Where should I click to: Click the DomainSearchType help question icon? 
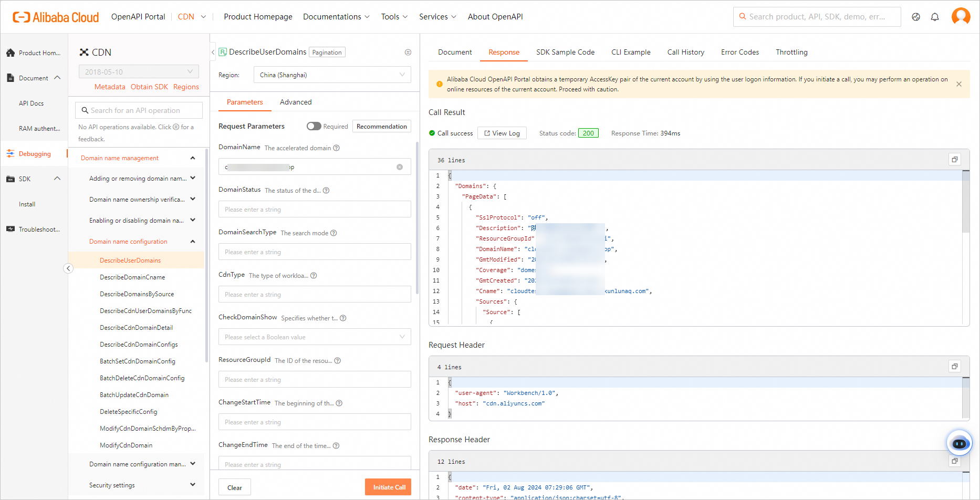click(x=333, y=233)
